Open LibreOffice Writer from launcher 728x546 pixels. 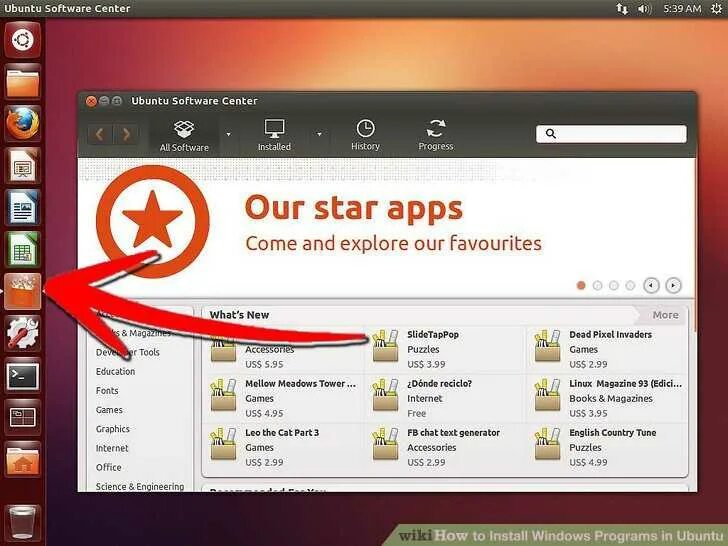click(x=22, y=207)
